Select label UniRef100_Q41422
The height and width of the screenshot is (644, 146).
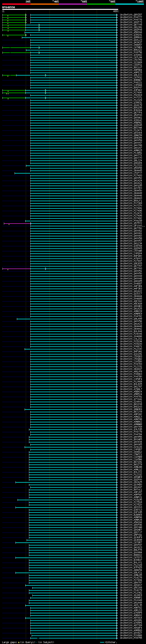tap(131, 291)
